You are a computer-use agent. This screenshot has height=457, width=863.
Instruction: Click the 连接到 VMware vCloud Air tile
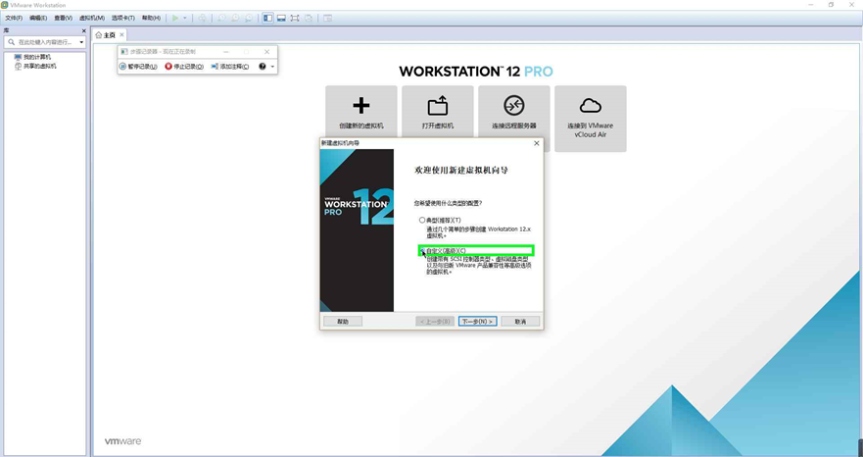(591, 118)
